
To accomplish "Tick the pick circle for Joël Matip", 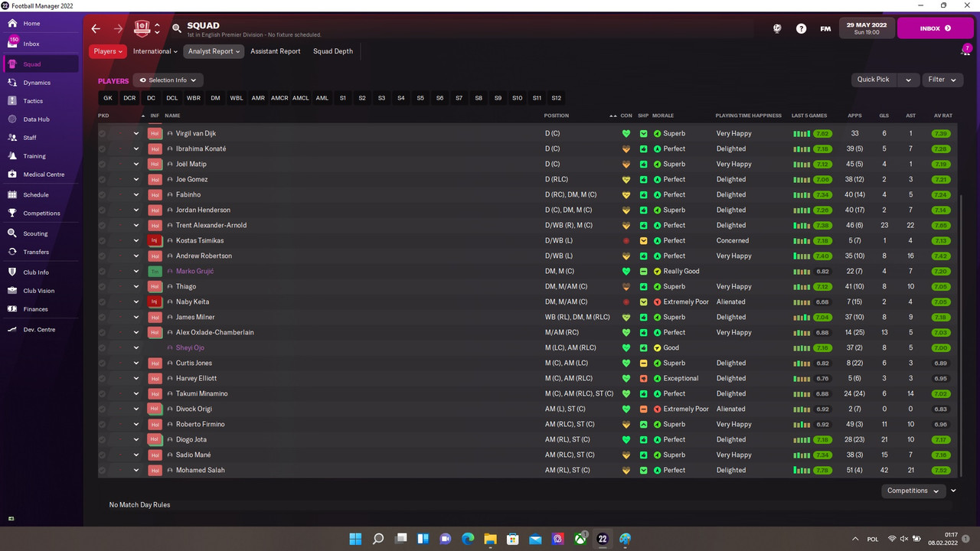I will 103,164.
